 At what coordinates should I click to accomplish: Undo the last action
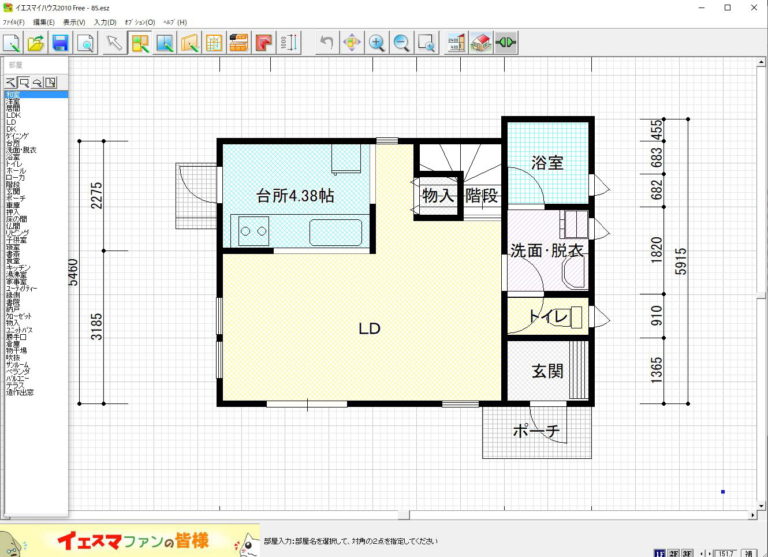(x=326, y=43)
